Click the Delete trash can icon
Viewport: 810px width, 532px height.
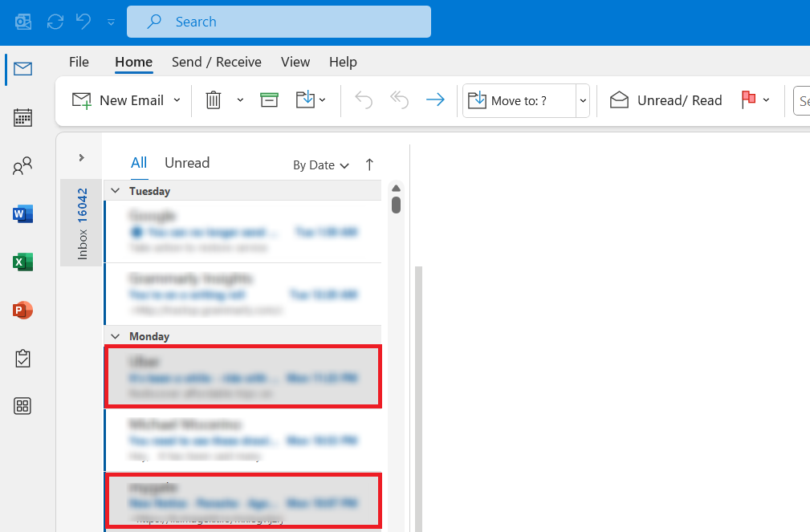point(214,100)
